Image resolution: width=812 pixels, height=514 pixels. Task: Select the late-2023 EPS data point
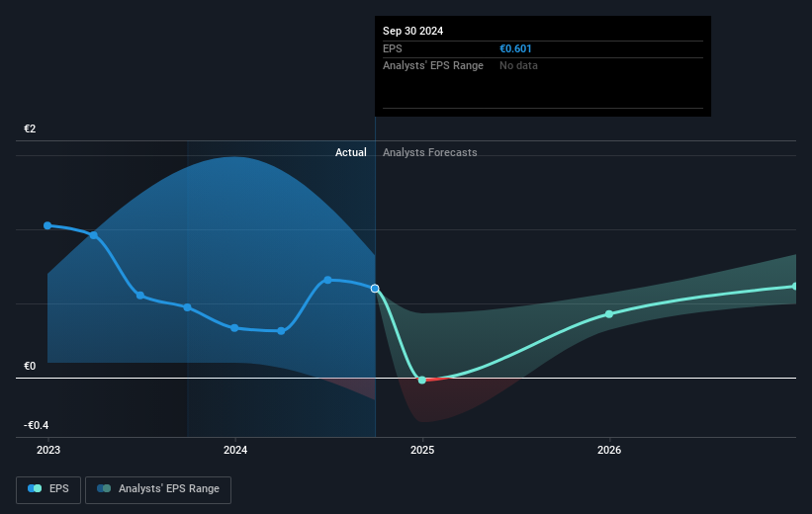coord(188,307)
